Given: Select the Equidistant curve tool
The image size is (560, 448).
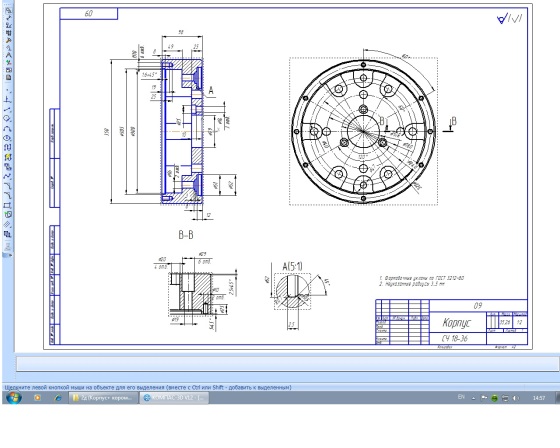Looking at the screenshot, I should pos(8,234).
